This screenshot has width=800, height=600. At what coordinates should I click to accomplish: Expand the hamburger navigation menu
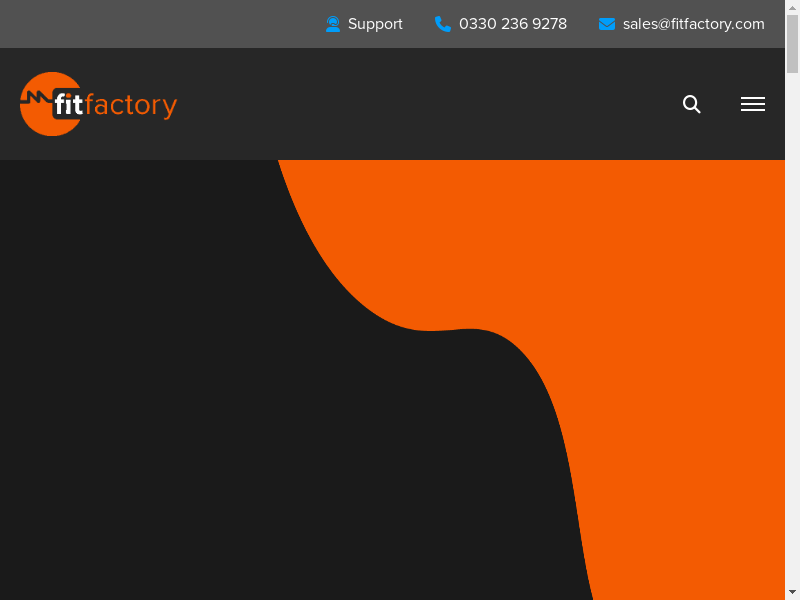coord(752,104)
